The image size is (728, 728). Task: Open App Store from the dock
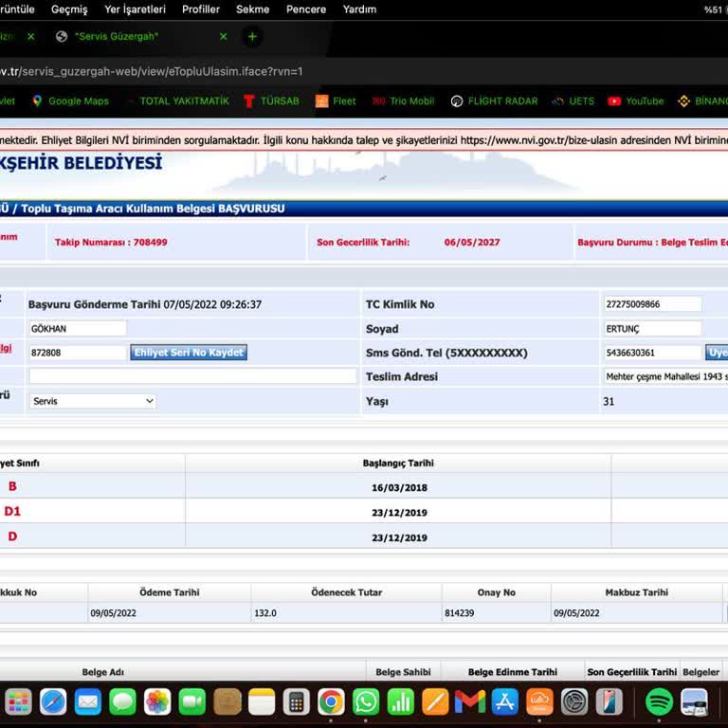pos(504,701)
